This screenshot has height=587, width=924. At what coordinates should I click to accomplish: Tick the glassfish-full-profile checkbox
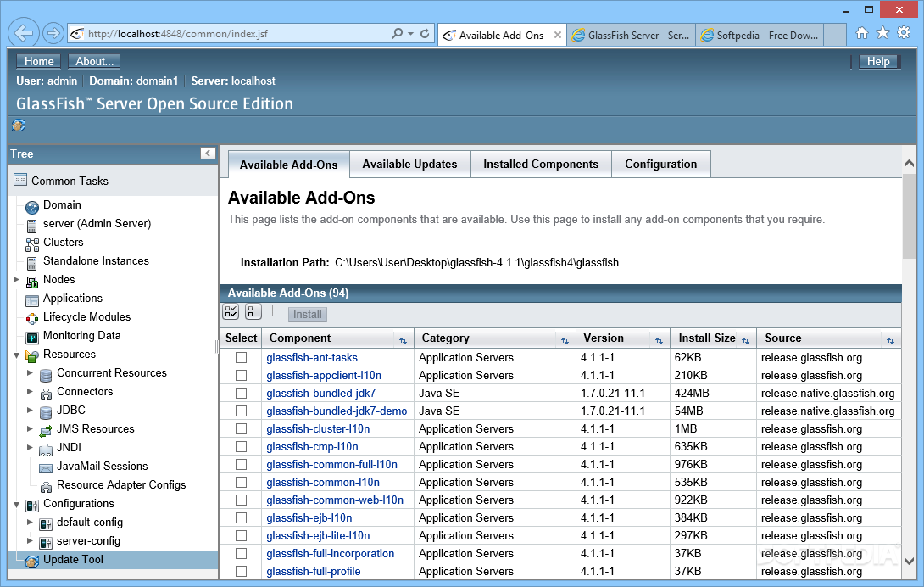click(241, 571)
